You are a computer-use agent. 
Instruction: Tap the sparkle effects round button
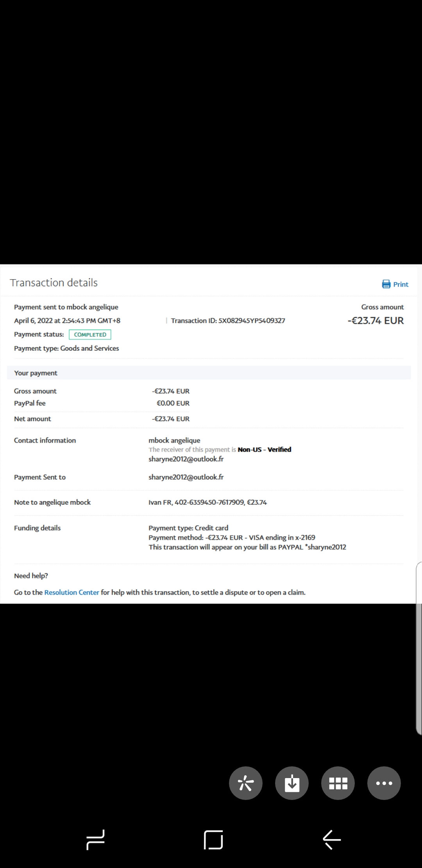click(246, 783)
